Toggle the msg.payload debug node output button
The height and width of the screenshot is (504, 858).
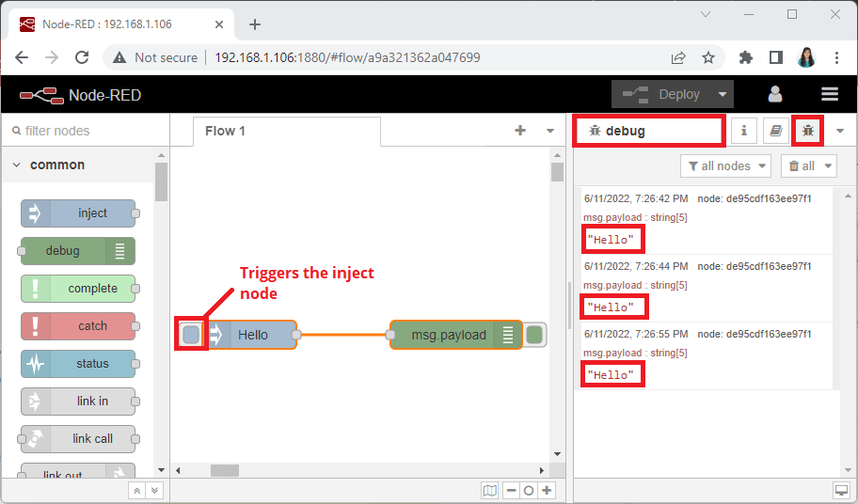pos(534,335)
